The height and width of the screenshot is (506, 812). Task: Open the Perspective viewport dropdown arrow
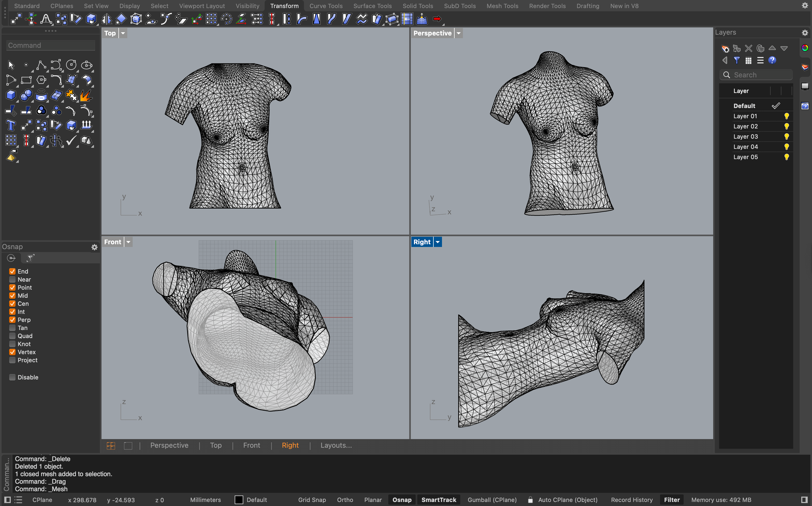coord(459,33)
